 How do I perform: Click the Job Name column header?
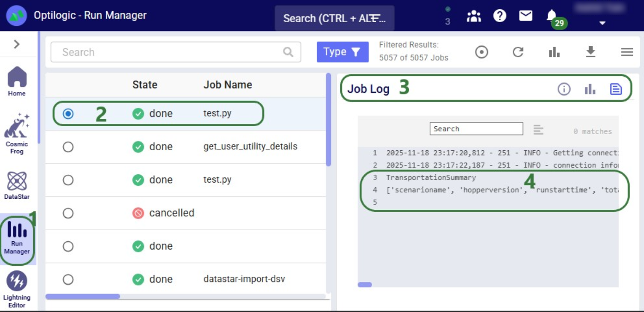tap(228, 85)
